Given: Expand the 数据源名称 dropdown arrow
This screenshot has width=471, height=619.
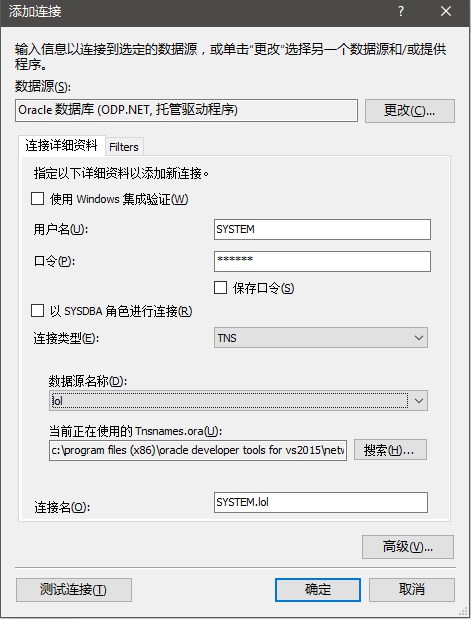Looking at the screenshot, I should (x=418, y=401).
